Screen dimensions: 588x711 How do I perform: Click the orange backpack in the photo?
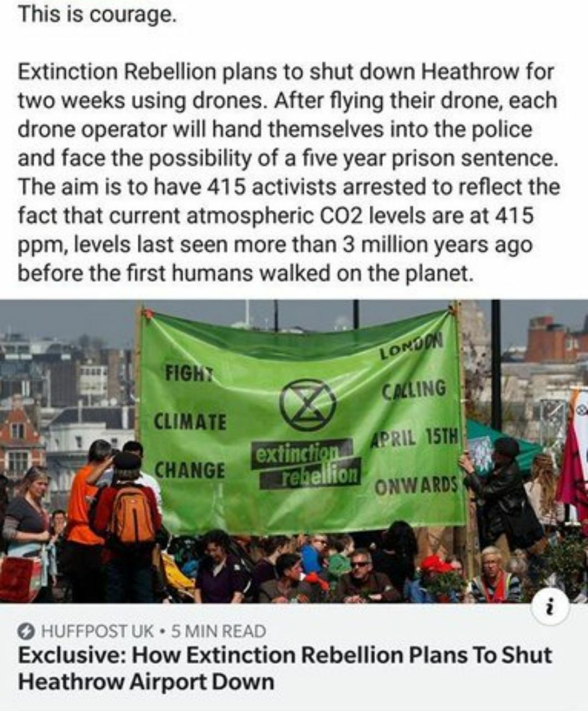[x=131, y=514]
